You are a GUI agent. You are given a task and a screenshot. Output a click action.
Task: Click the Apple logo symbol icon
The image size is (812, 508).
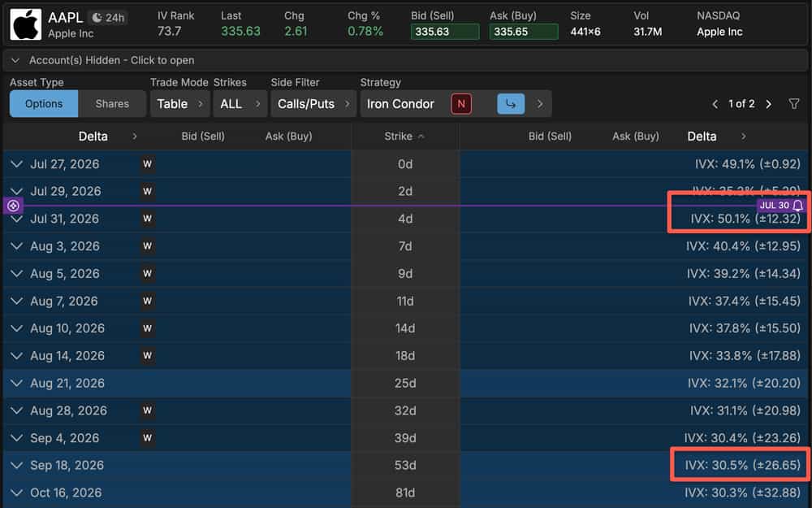click(x=25, y=24)
